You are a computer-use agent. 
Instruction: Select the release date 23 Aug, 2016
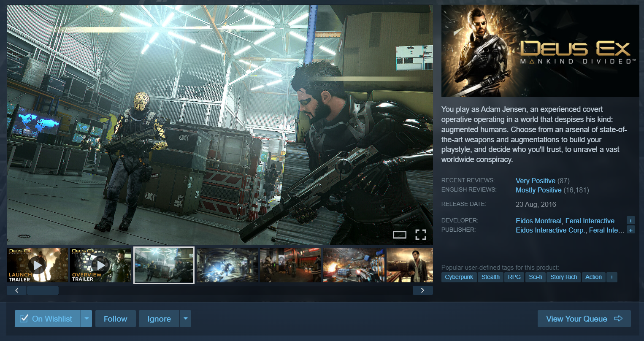(x=536, y=204)
